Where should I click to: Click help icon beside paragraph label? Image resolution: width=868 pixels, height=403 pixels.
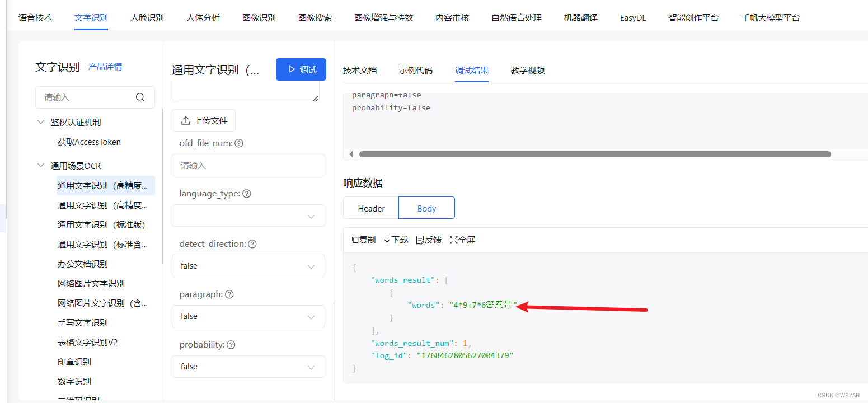(x=229, y=294)
